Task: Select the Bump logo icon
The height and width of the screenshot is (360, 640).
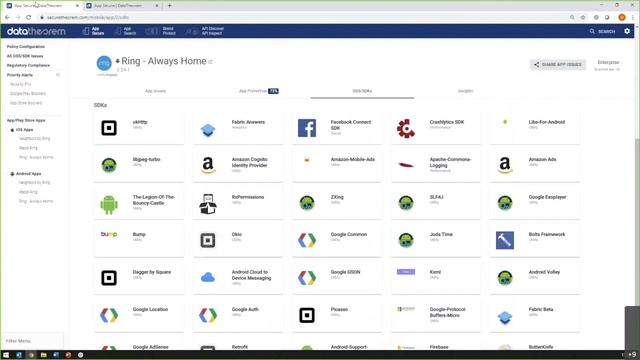Action: coord(109,234)
